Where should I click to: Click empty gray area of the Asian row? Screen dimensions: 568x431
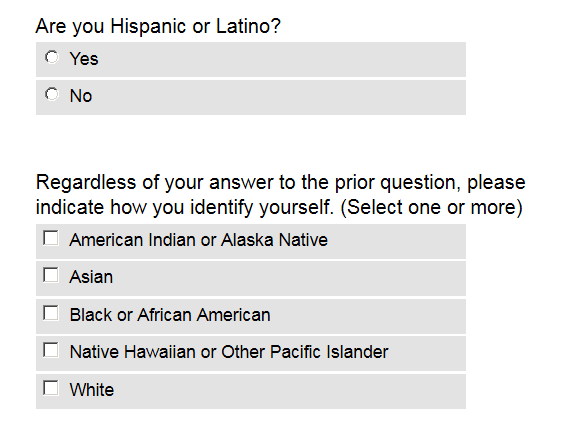click(x=290, y=279)
